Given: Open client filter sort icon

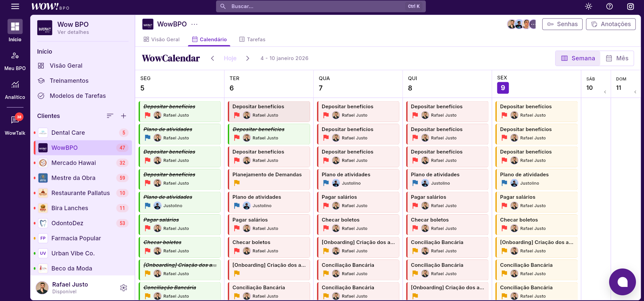Looking at the screenshot, I should pyautogui.click(x=110, y=116).
